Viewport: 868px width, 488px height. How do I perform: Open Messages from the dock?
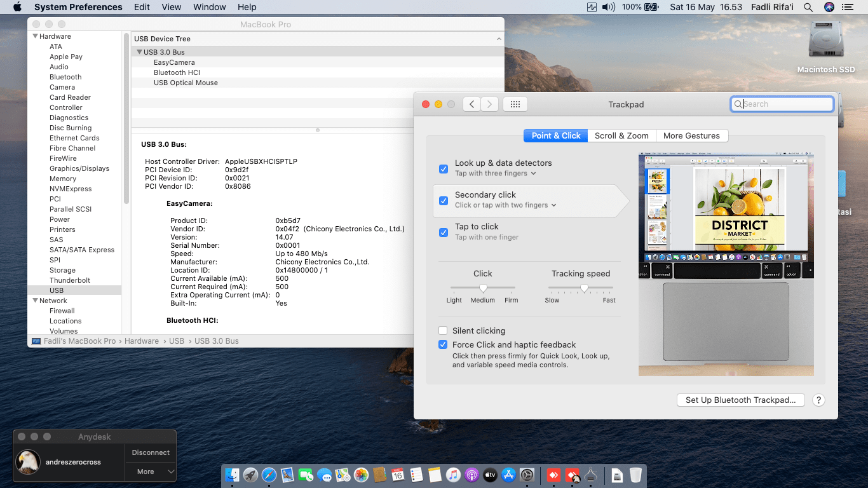(324, 475)
